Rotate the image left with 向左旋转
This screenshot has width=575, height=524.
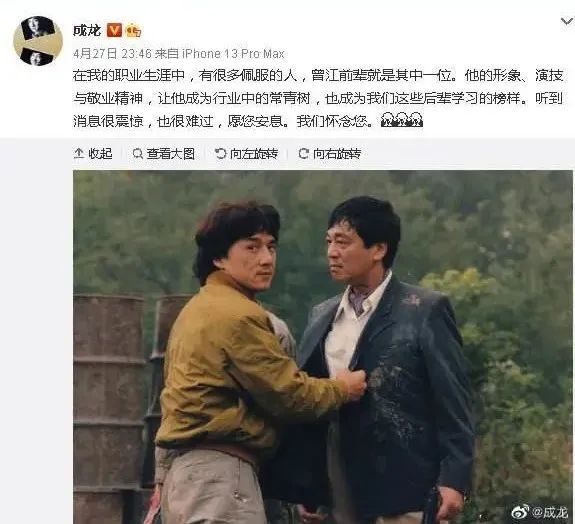(246, 154)
